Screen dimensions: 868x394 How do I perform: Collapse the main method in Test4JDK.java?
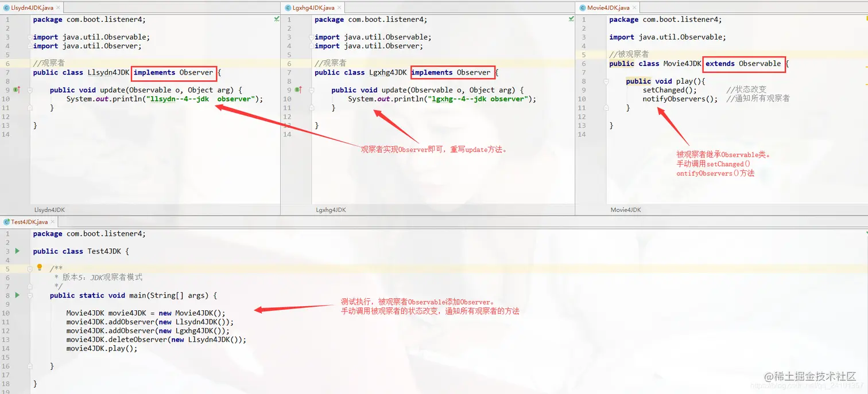click(30, 295)
